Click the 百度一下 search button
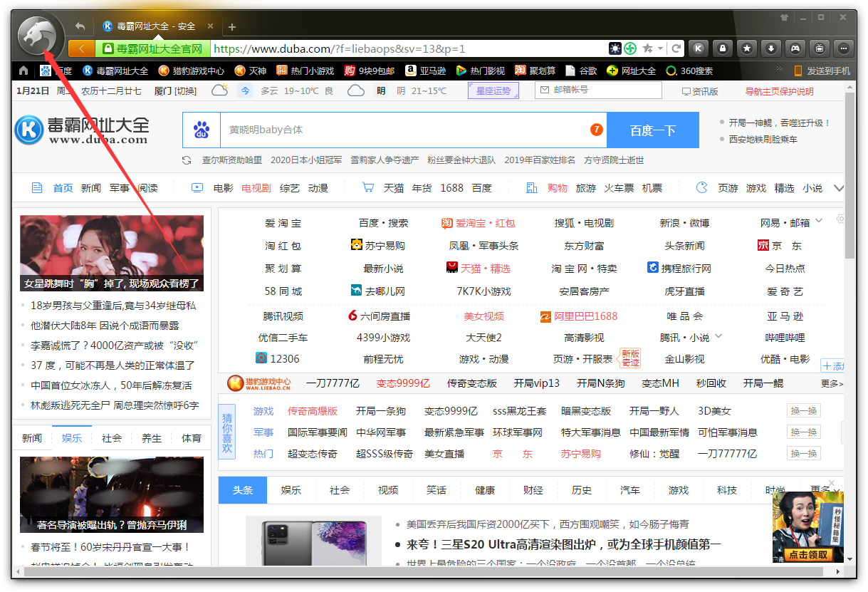 tap(653, 130)
